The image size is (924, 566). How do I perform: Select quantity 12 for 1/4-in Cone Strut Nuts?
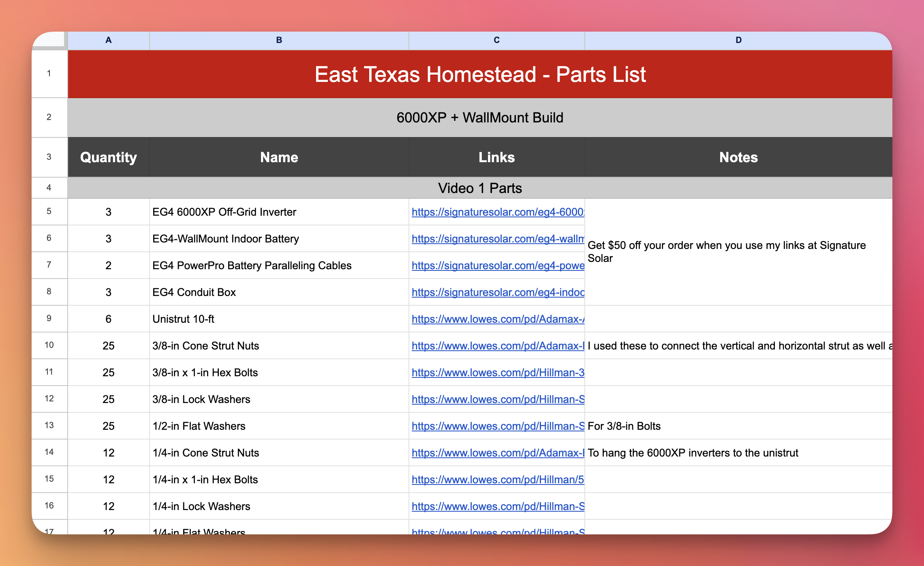[x=109, y=453]
